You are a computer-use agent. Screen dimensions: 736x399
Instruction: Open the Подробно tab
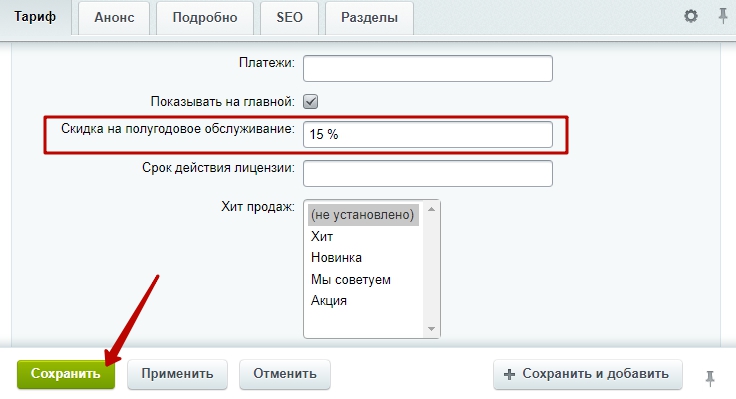(205, 18)
